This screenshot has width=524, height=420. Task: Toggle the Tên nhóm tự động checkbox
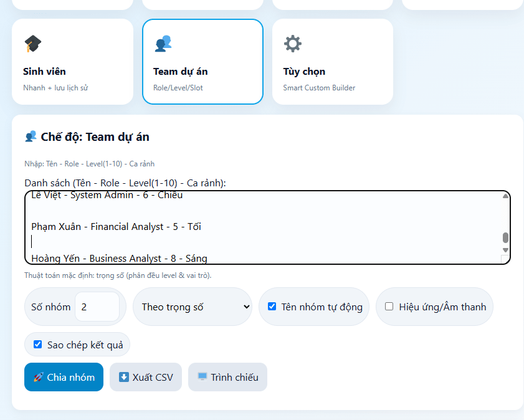[272, 307]
